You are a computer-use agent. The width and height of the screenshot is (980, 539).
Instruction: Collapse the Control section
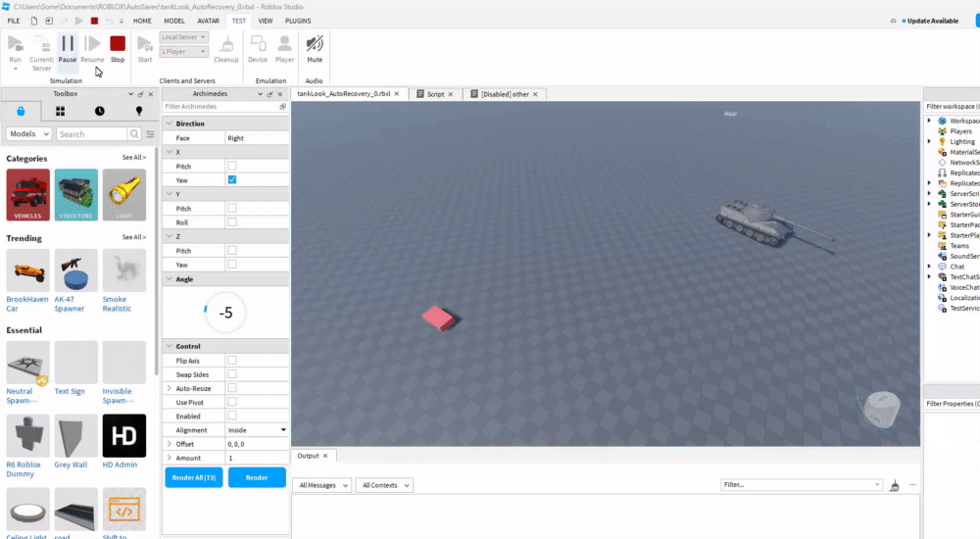pyautogui.click(x=169, y=346)
